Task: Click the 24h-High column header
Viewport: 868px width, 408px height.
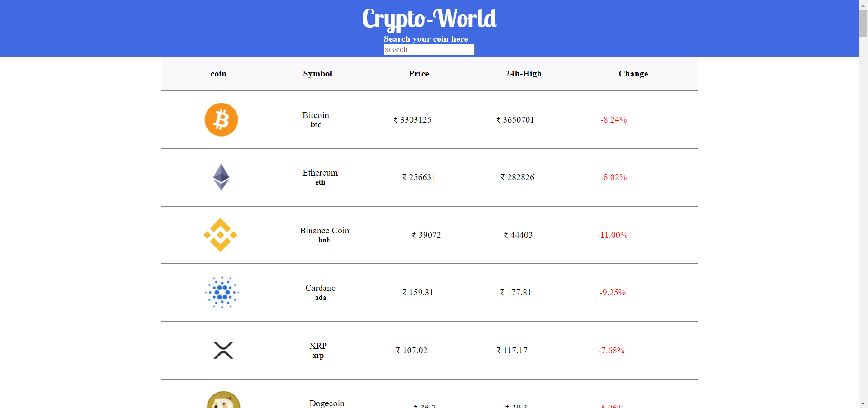Action: click(524, 74)
